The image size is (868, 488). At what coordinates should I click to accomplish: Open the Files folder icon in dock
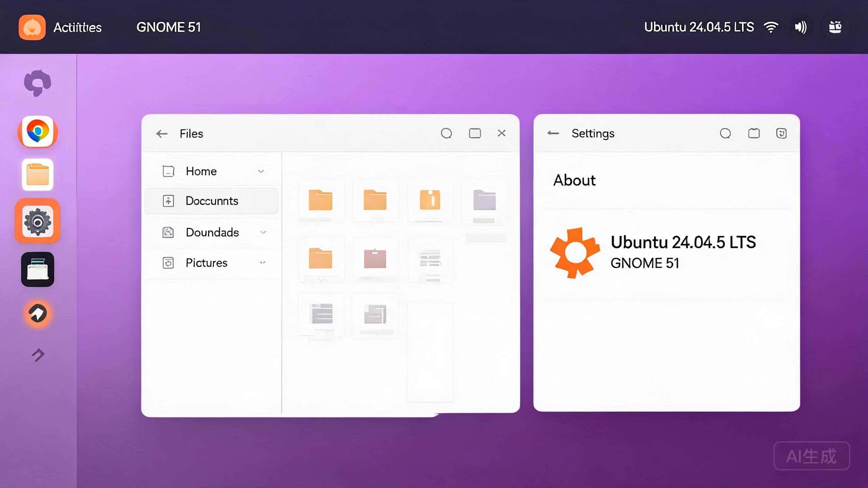[38, 175]
